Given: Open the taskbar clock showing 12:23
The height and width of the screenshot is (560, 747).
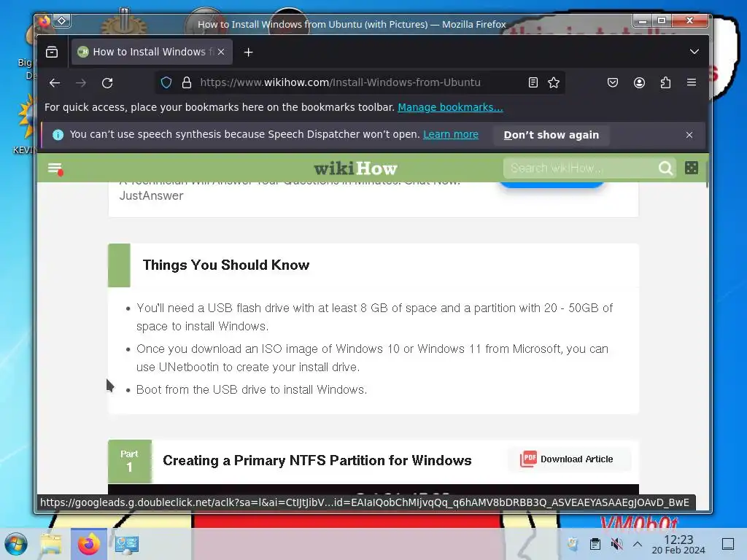Looking at the screenshot, I should [x=678, y=544].
